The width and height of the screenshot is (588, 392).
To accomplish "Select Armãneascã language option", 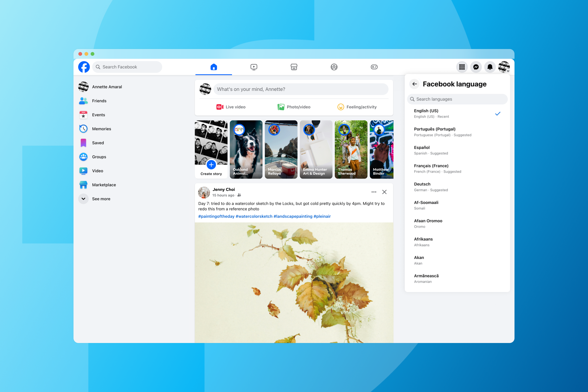I will [457, 279].
